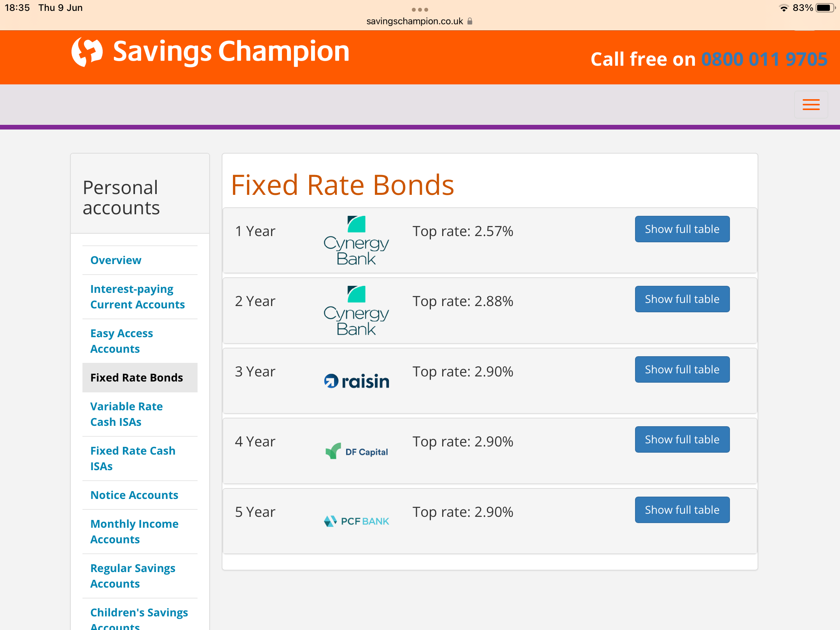The height and width of the screenshot is (630, 840).
Task: Click the DF Capital logo
Action: click(x=357, y=451)
